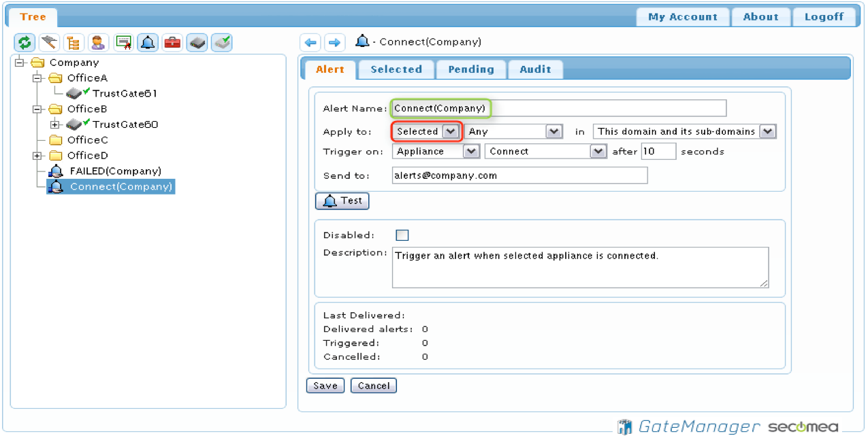
Task: Select the Company domain label
Action: (74, 63)
